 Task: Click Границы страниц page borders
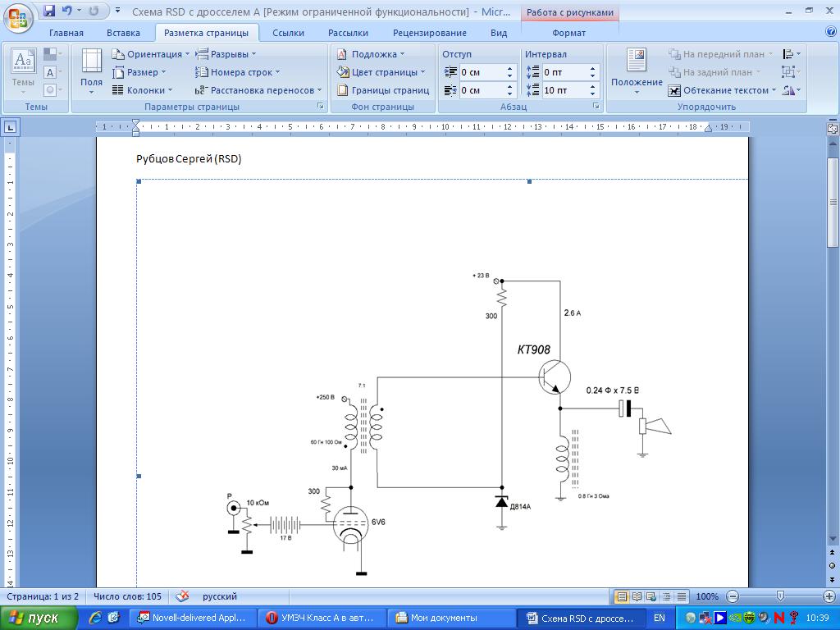(x=383, y=90)
